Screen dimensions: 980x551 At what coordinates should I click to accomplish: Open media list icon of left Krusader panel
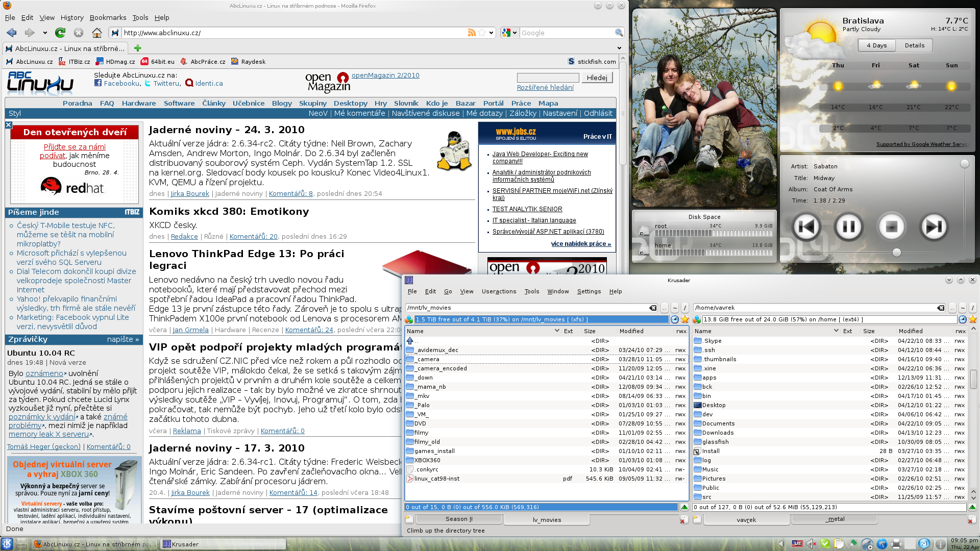(x=409, y=319)
